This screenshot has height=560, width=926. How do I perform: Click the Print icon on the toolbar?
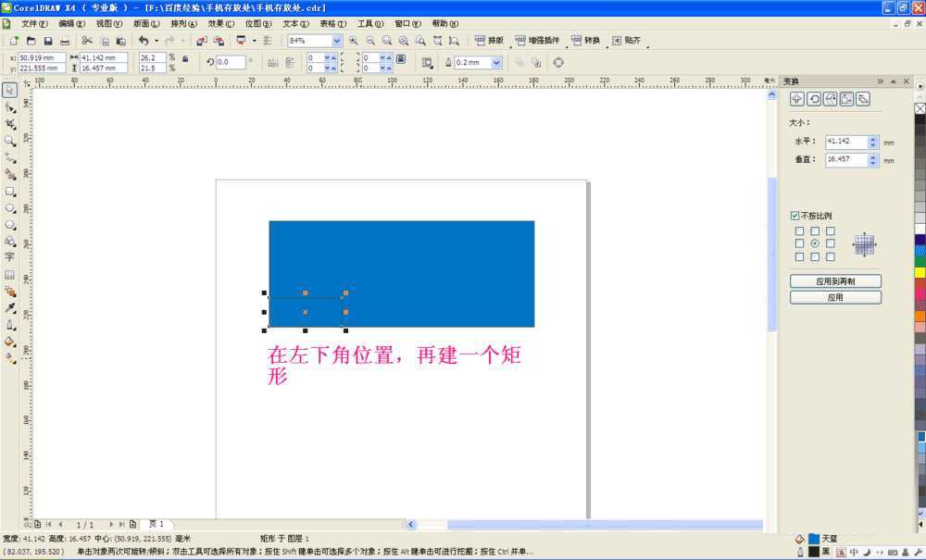pos(66,40)
